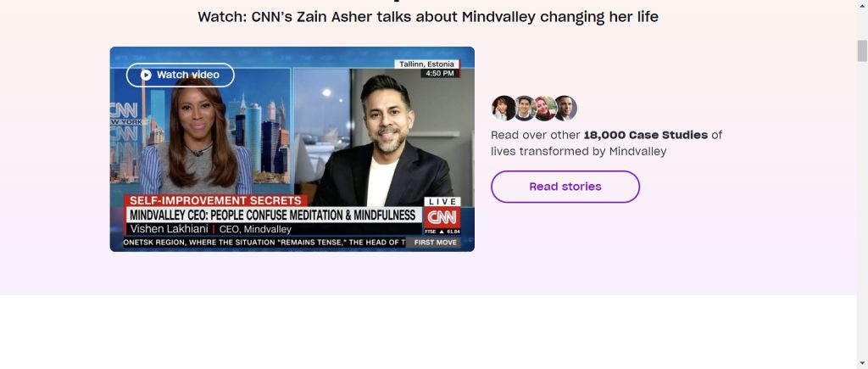Select the second avatar of smiling young man

pos(524,108)
